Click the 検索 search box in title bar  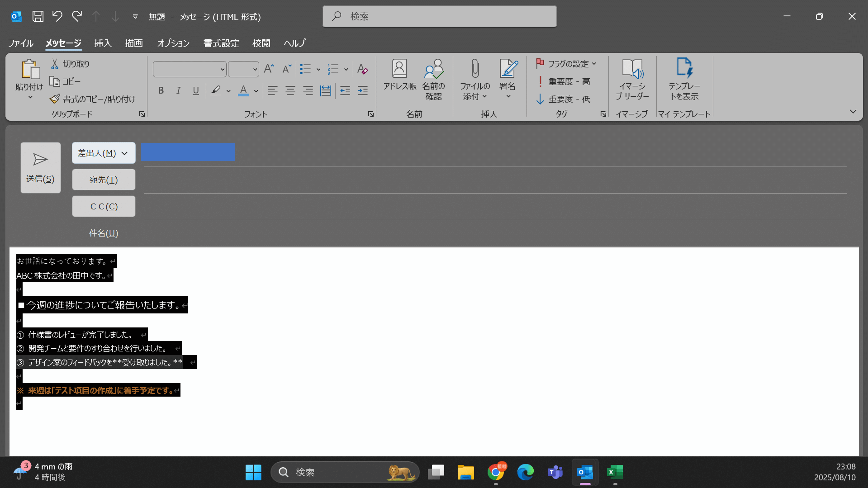pos(439,16)
